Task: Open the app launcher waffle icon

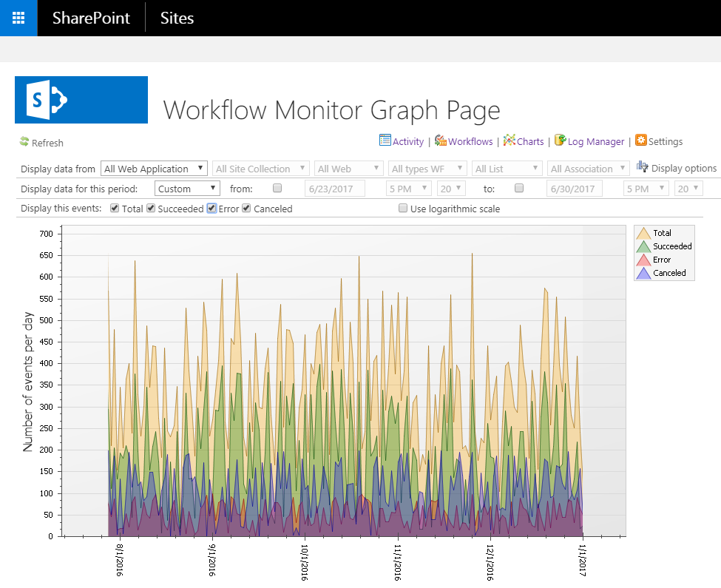Action: click(18, 18)
